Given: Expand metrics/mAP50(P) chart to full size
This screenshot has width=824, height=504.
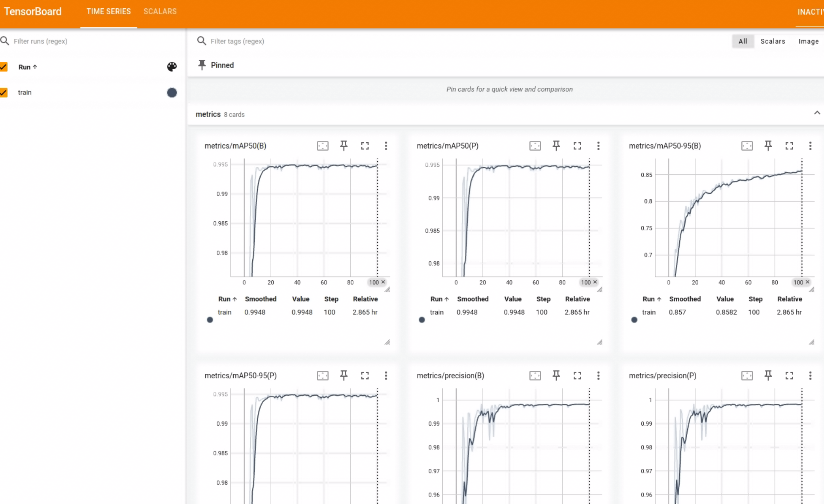Looking at the screenshot, I should (x=577, y=146).
